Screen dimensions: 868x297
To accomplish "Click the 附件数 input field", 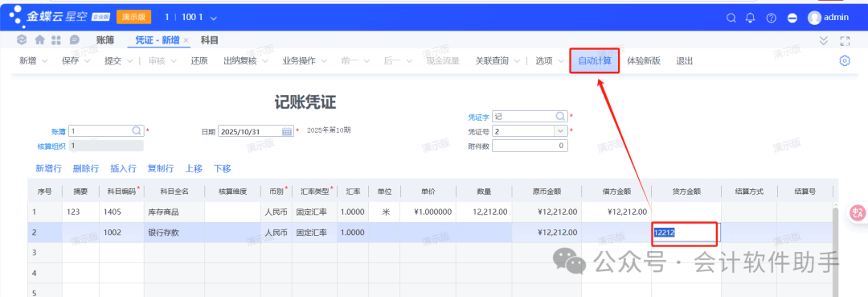I will click(530, 146).
